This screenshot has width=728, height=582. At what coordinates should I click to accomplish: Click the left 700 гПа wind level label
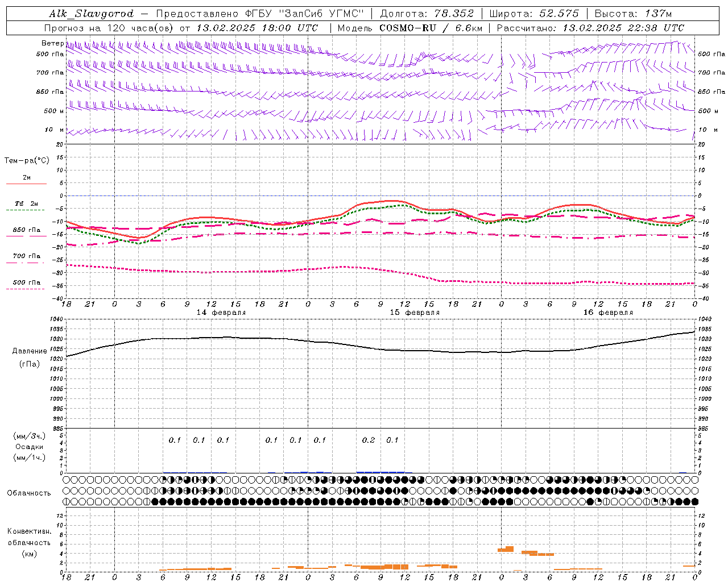point(50,73)
